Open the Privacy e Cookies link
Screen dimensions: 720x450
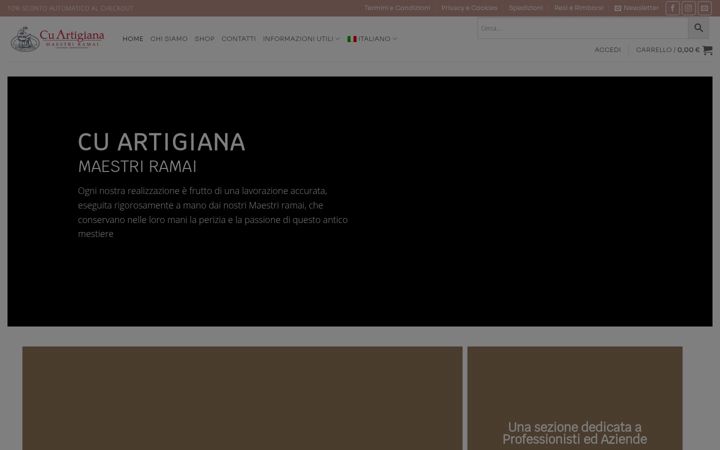(469, 8)
